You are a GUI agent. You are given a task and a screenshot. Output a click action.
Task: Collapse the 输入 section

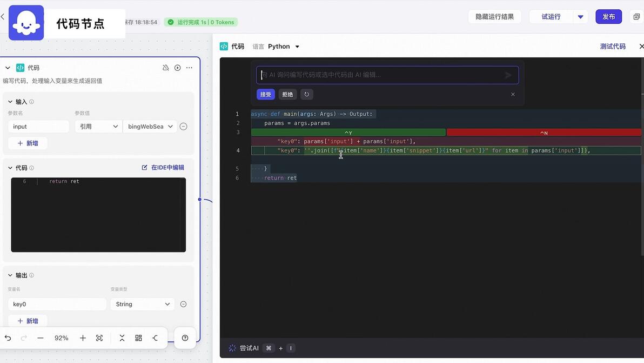(x=10, y=102)
